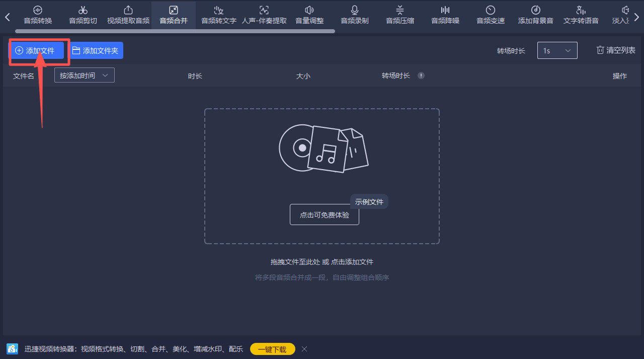The width and height of the screenshot is (644, 359).
Task: Open the 按添加时间 sort order dropdown
Action: pyautogui.click(x=84, y=75)
